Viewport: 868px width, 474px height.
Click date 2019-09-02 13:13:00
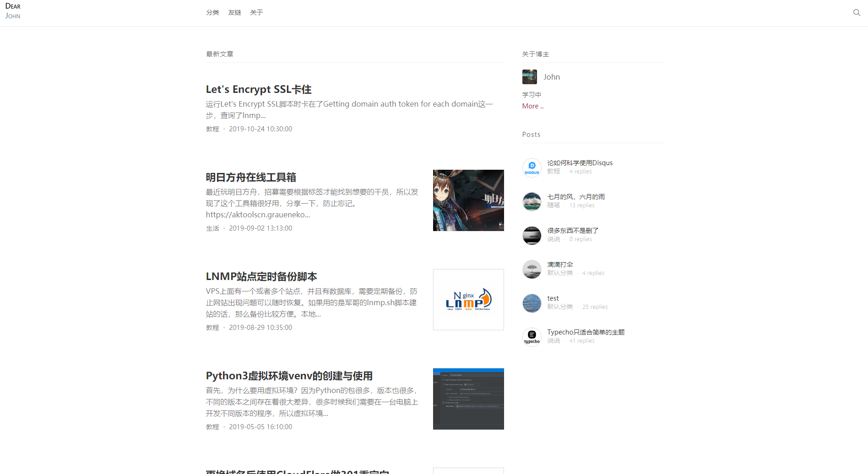pos(260,228)
